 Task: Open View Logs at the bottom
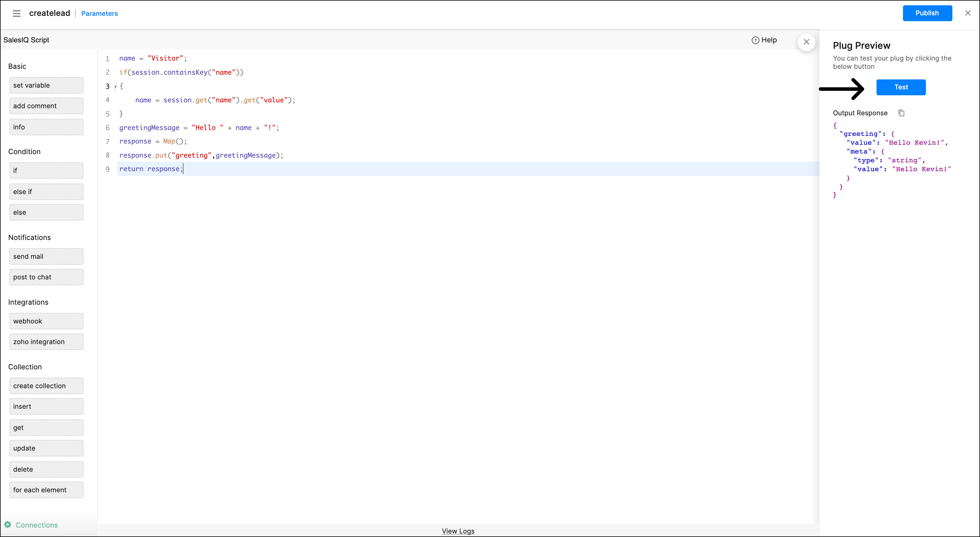point(458,531)
